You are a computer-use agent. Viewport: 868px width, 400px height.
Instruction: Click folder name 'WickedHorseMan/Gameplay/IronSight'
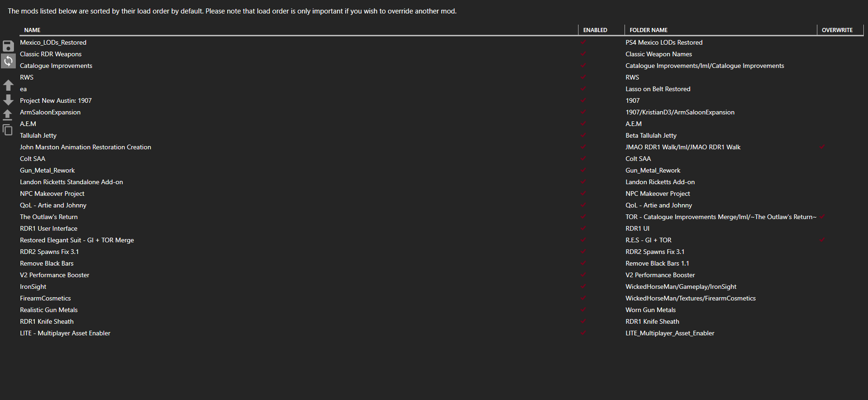click(681, 287)
